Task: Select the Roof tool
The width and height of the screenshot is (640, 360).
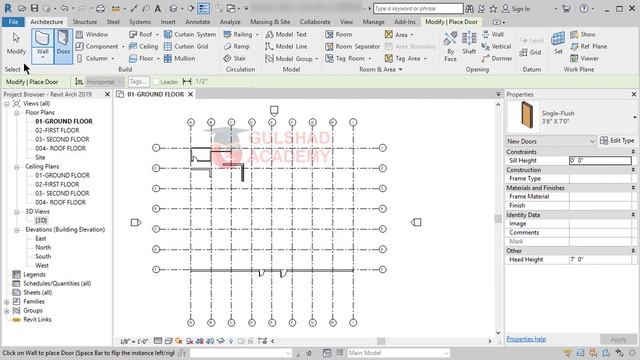Action: pos(143,34)
